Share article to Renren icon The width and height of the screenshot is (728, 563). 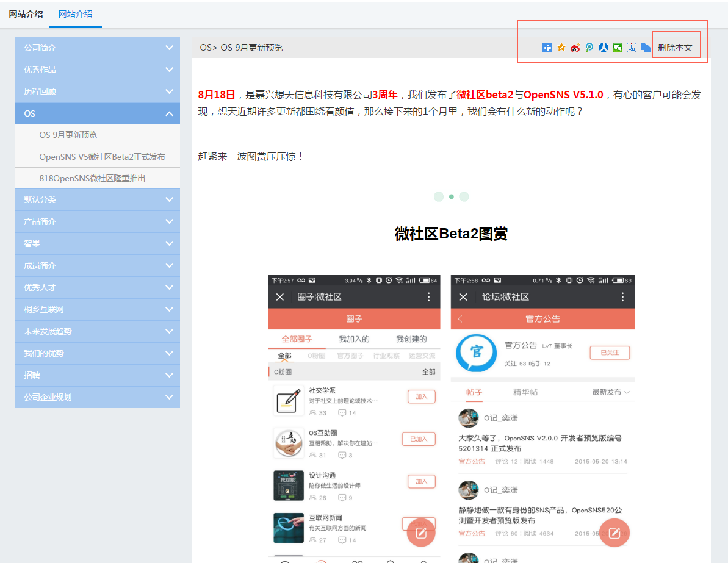(x=603, y=48)
